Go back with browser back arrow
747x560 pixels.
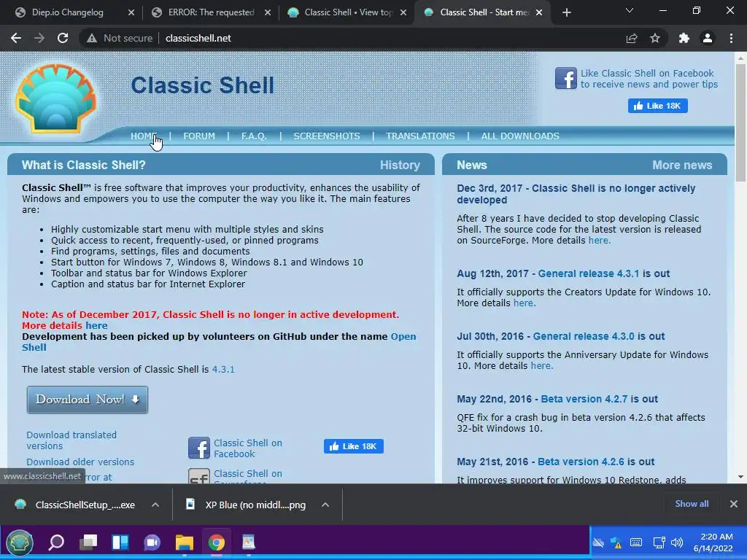pyautogui.click(x=16, y=38)
